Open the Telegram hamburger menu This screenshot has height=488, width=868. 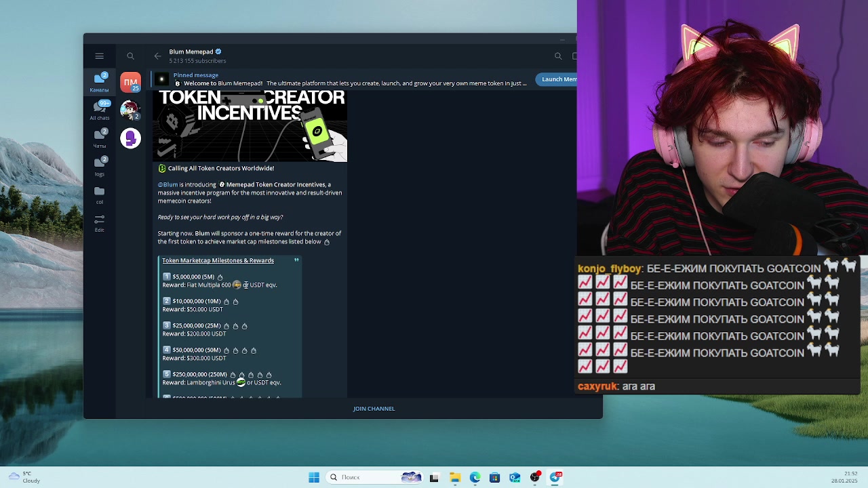pyautogui.click(x=99, y=56)
